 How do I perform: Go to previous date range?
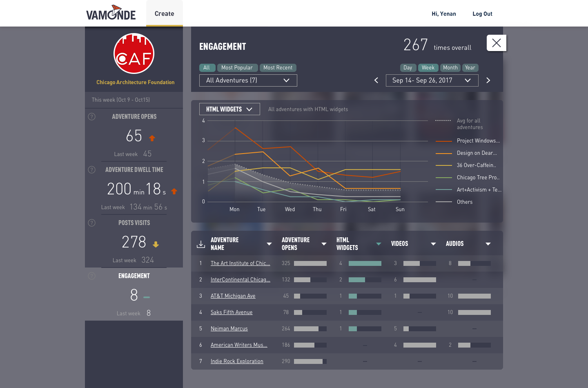point(376,80)
